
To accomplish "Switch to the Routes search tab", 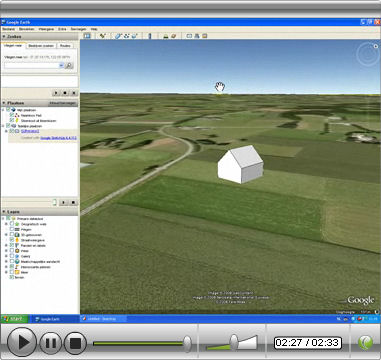I will 65,46.
